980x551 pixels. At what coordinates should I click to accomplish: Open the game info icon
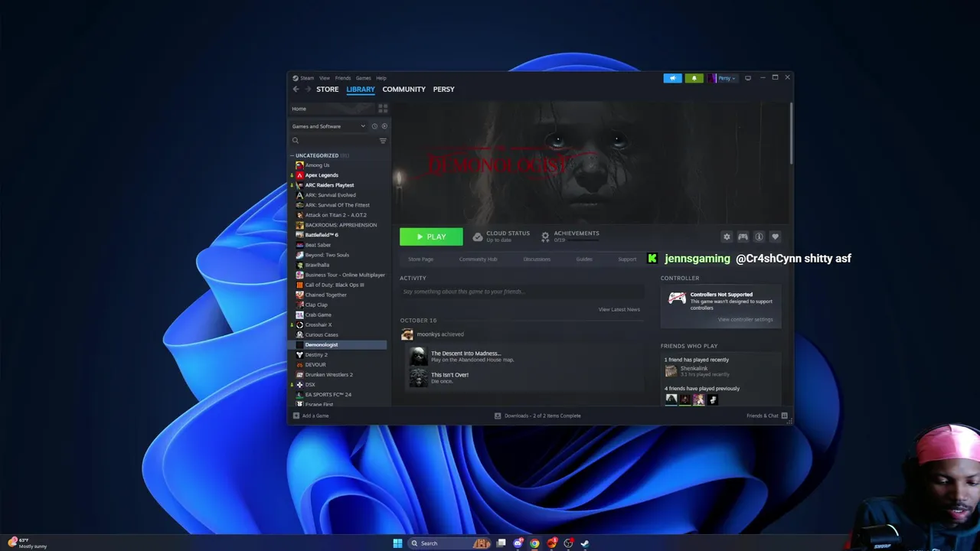759,237
